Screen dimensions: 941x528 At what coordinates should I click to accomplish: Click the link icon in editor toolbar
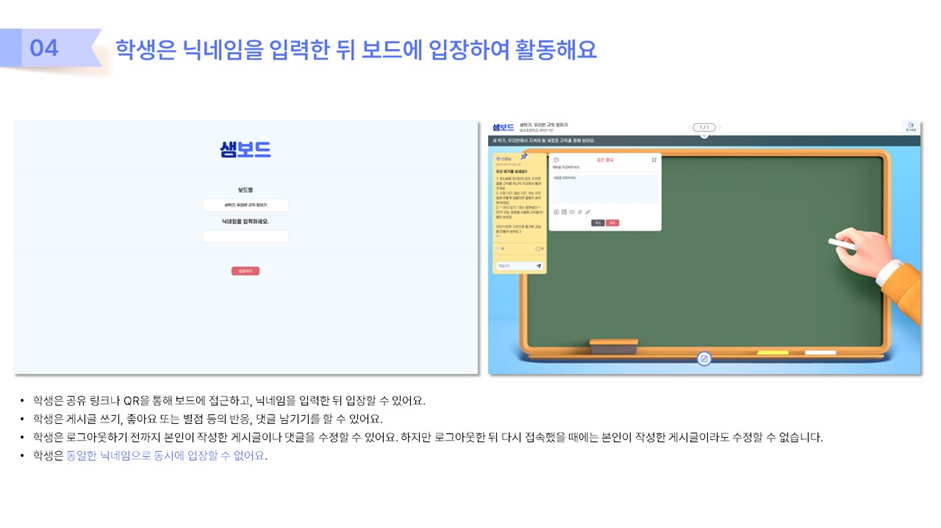click(580, 212)
